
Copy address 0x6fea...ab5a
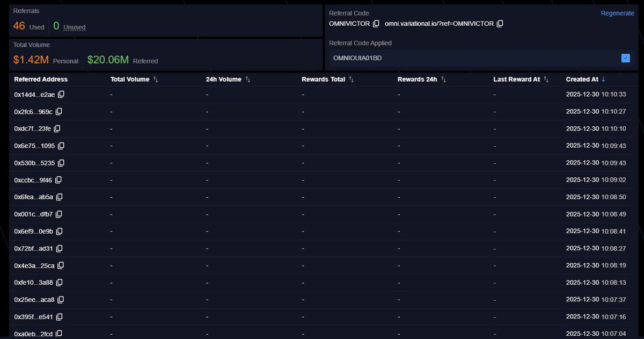[x=60, y=197]
